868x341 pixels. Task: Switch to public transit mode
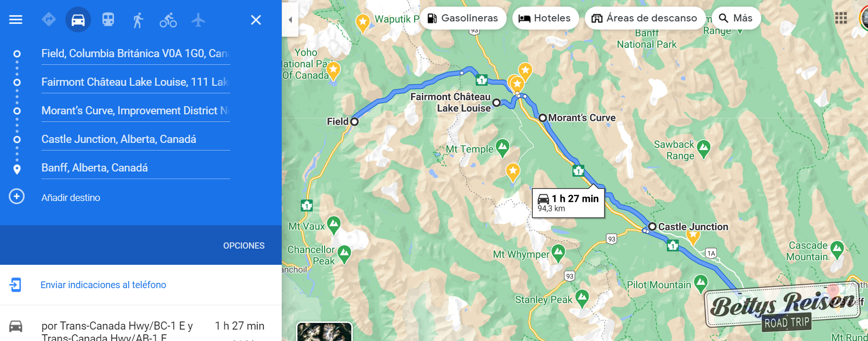[108, 20]
